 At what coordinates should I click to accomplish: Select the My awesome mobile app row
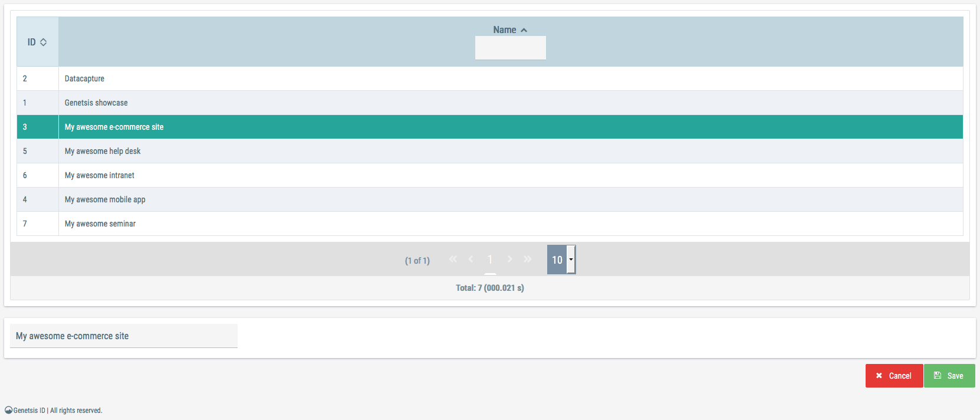tap(105, 199)
